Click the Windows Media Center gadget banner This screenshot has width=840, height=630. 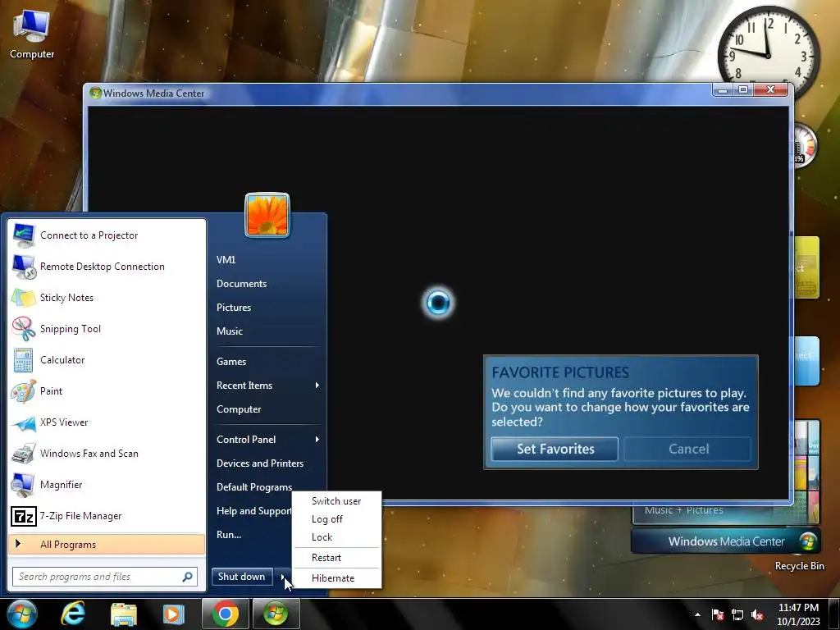726,541
